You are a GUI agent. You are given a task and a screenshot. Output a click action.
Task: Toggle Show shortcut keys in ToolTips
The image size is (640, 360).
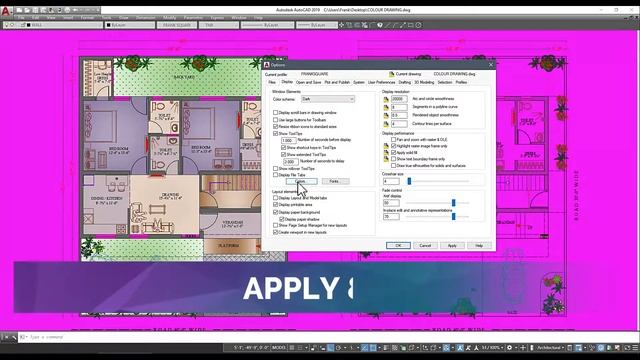[x=284, y=147]
